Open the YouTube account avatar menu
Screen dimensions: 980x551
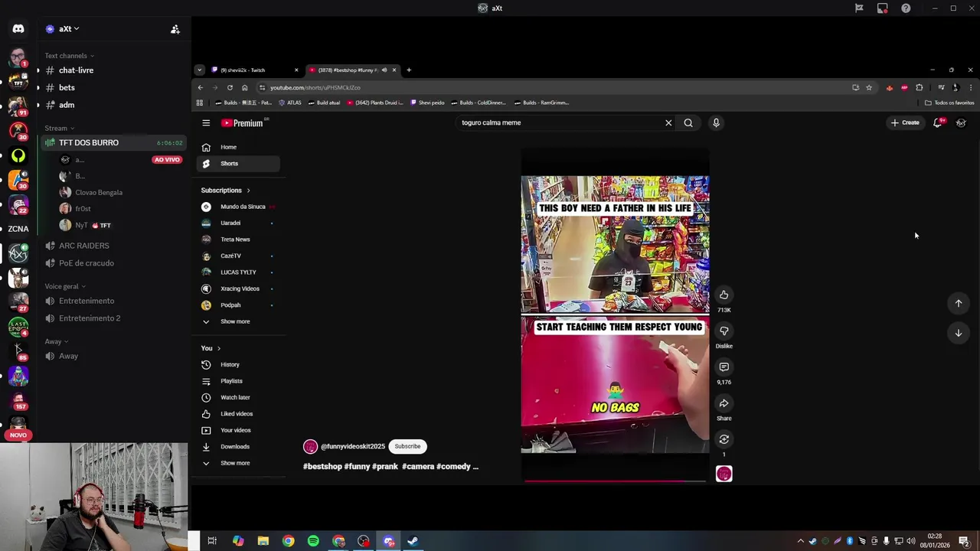961,122
